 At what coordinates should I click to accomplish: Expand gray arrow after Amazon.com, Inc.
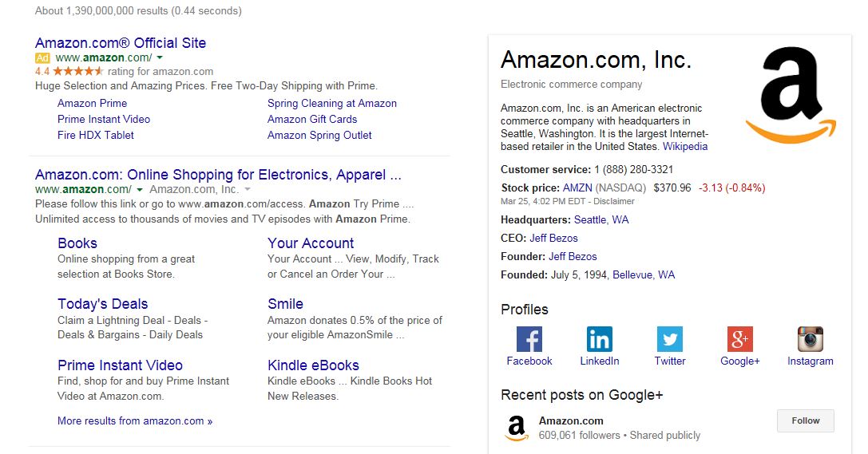pyautogui.click(x=248, y=190)
